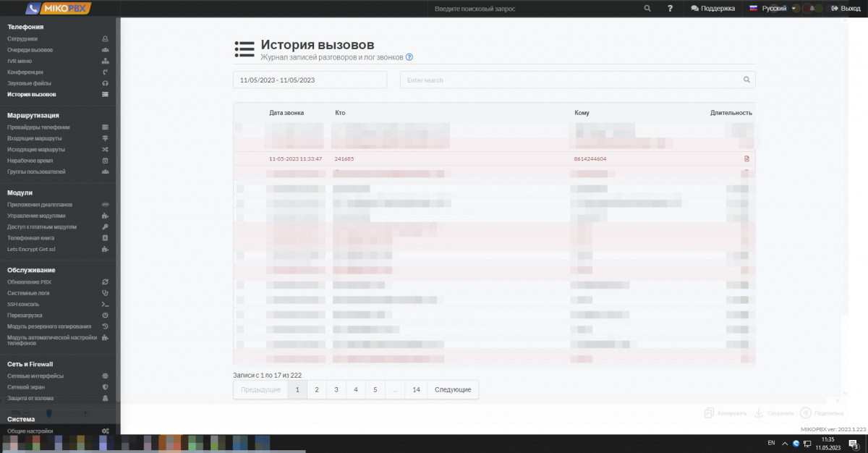868x453 pixels.
Task: Click the Выход logout button
Action: (846, 9)
